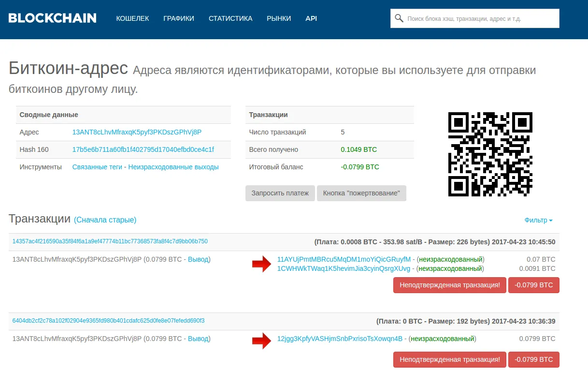Click the second -0.0799 BTC red button
Screen dimensions: 588x386
pyautogui.click(x=534, y=359)
